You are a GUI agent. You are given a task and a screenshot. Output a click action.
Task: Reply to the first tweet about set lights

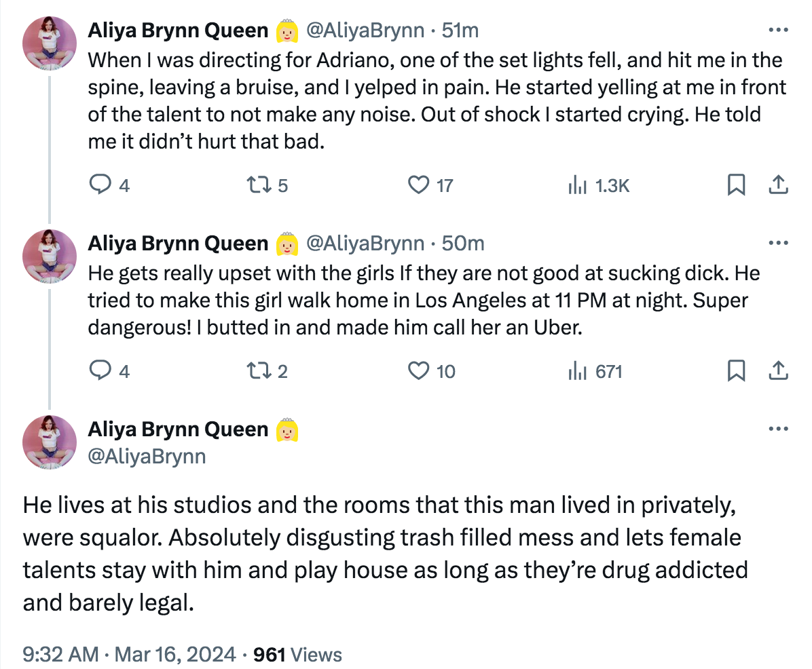(x=100, y=185)
